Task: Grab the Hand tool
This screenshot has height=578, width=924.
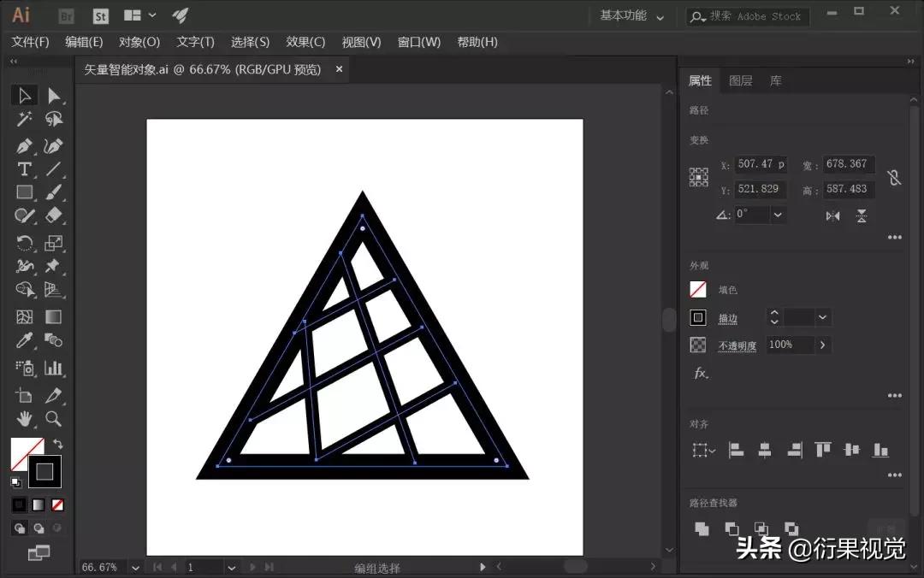Action: pyautogui.click(x=23, y=419)
